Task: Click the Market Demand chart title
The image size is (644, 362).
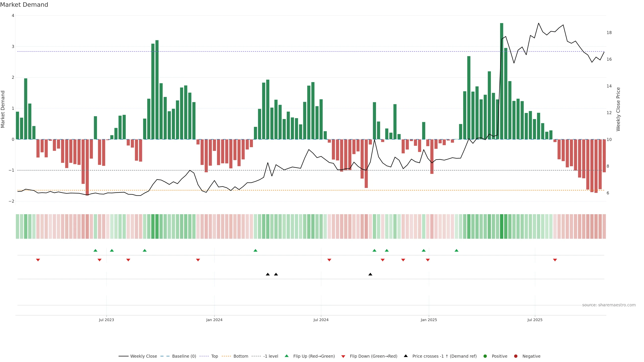Action: 24,5
